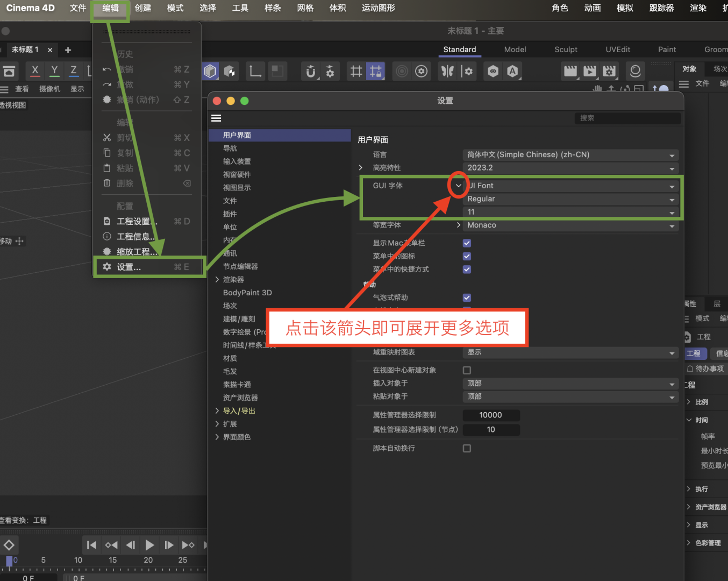Click the timeline playhead at frame 0
This screenshot has height=581, width=728.
click(x=9, y=561)
